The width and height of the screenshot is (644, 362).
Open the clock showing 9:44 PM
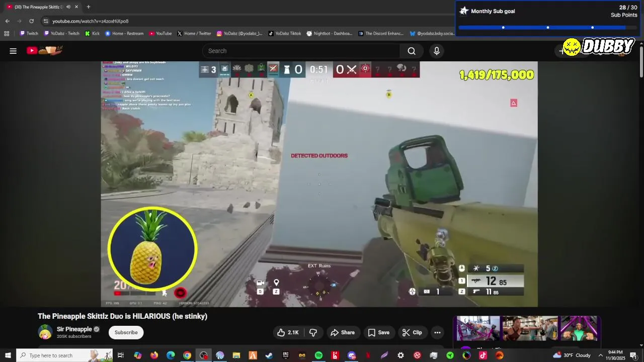[615, 355]
